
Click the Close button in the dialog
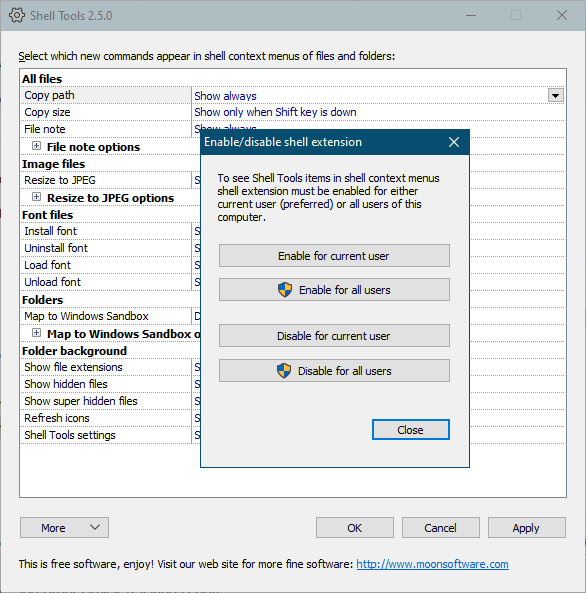point(411,430)
